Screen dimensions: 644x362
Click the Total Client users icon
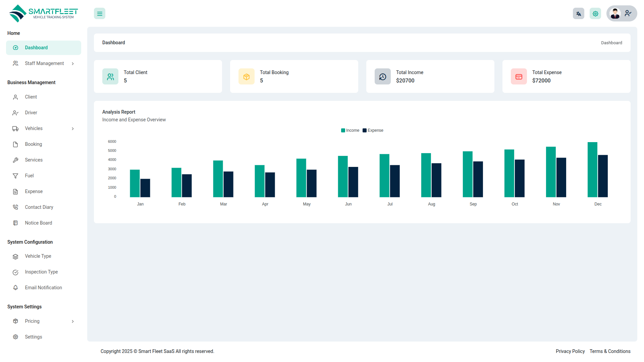click(x=110, y=77)
